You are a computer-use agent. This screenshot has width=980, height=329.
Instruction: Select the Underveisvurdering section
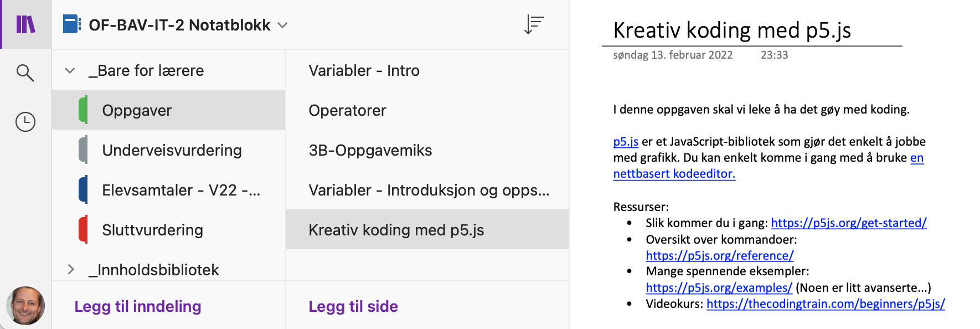(172, 150)
